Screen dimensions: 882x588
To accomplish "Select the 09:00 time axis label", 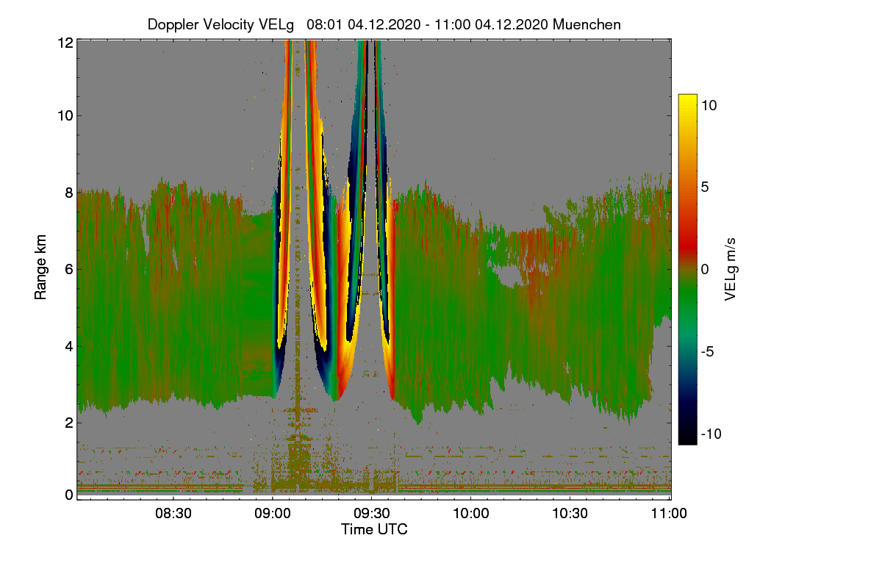I will (x=273, y=514).
